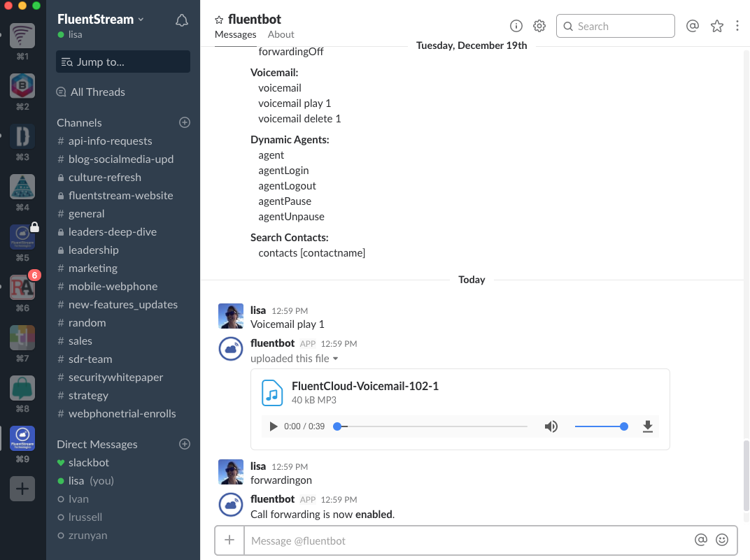Open the more options three-dot menu
The width and height of the screenshot is (750, 560).
click(x=737, y=25)
